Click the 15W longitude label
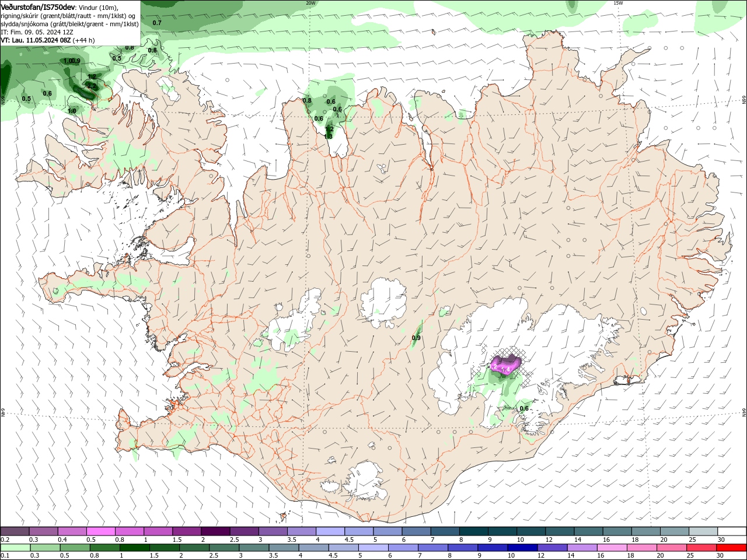 [618, 3]
